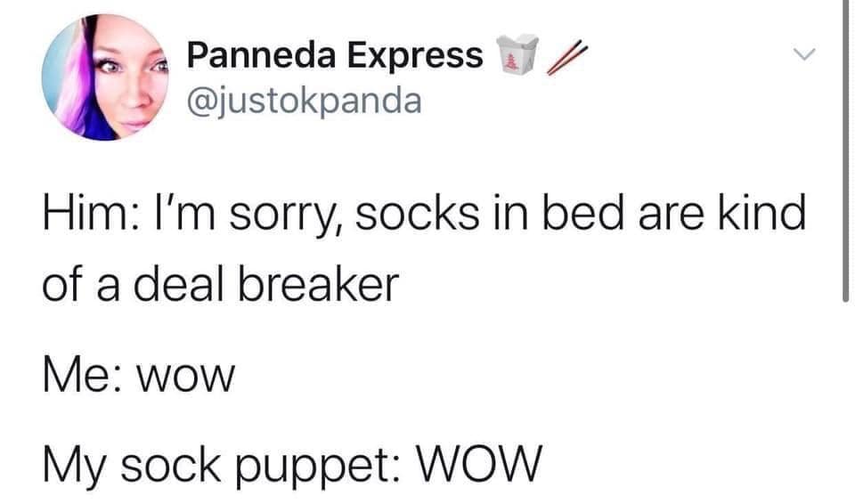This screenshot has width=855, height=504.
Task: Click the lowercase "wow" reply text
Action: point(186,378)
